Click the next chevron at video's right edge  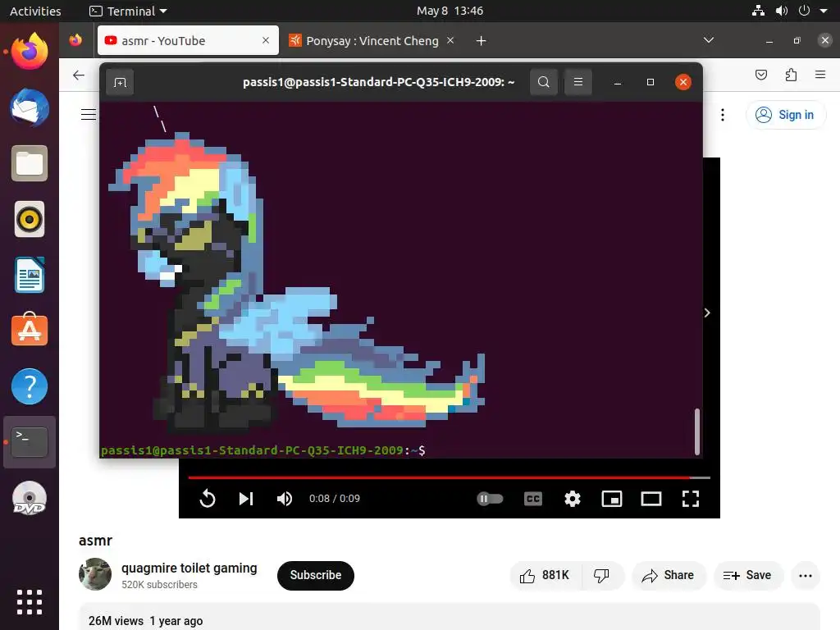(x=707, y=313)
